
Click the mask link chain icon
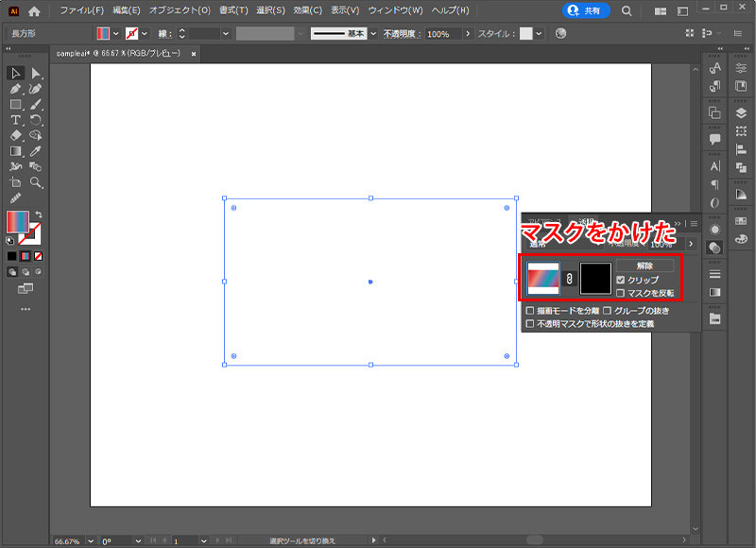(570, 279)
